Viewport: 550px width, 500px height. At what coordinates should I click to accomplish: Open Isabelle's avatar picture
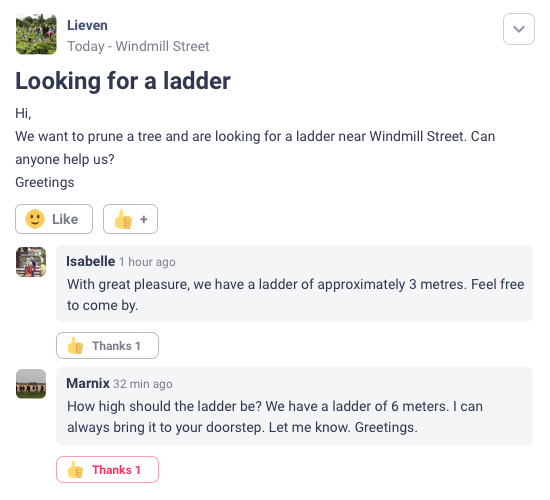(31, 262)
